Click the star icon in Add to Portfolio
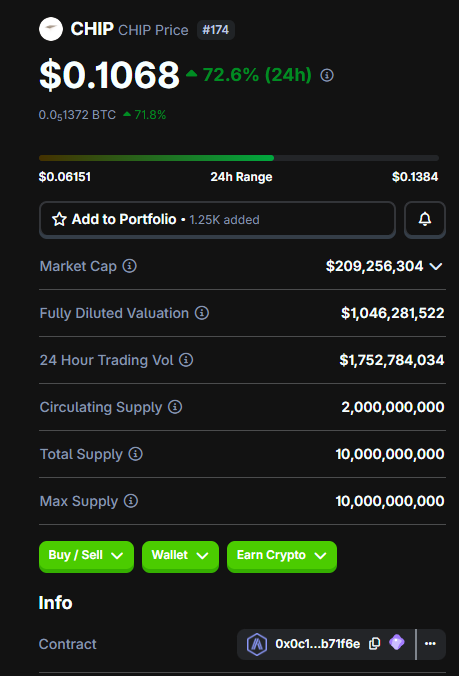 59,219
